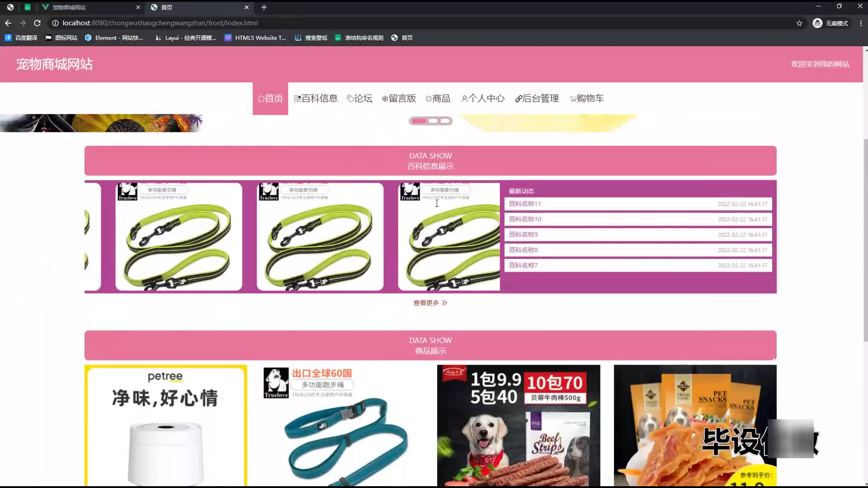
Task: Expand 查看更多 under the encyclopedia section
Action: 430,303
